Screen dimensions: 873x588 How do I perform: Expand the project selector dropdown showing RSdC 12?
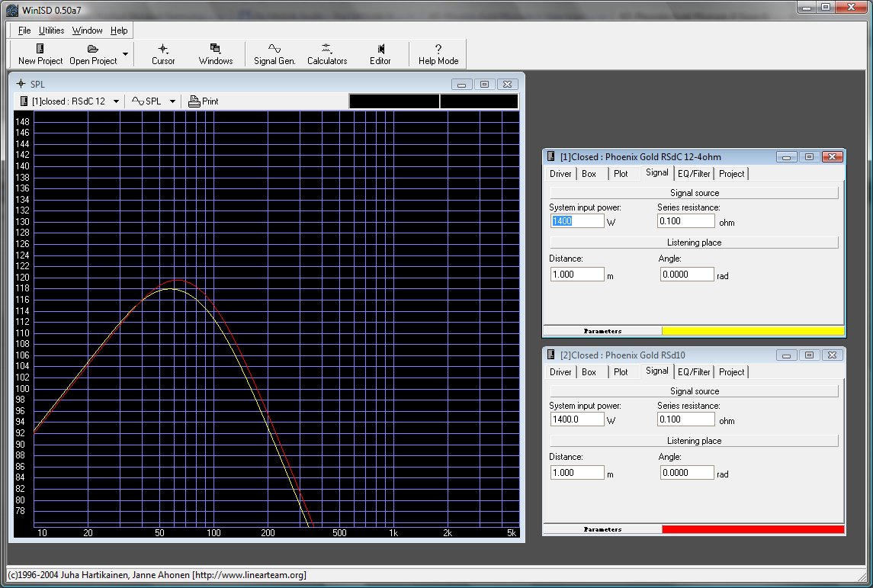(x=116, y=101)
